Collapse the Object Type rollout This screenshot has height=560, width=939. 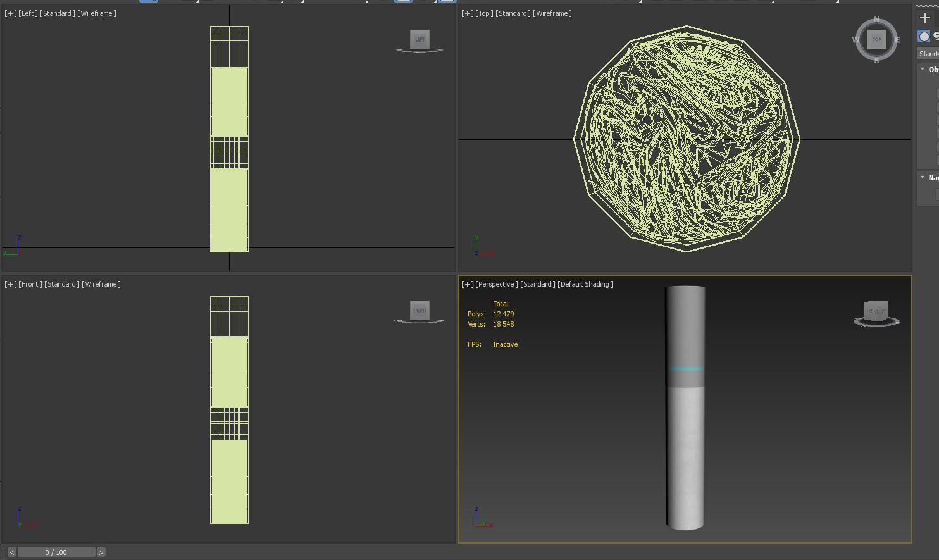pyautogui.click(x=923, y=69)
